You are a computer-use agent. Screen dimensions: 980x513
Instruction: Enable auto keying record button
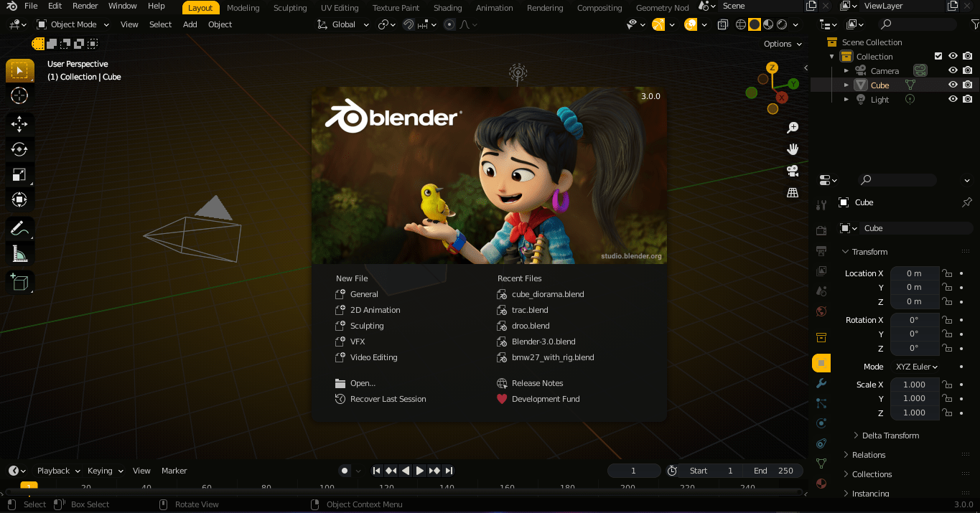pyautogui.click(x=345, y=471)
